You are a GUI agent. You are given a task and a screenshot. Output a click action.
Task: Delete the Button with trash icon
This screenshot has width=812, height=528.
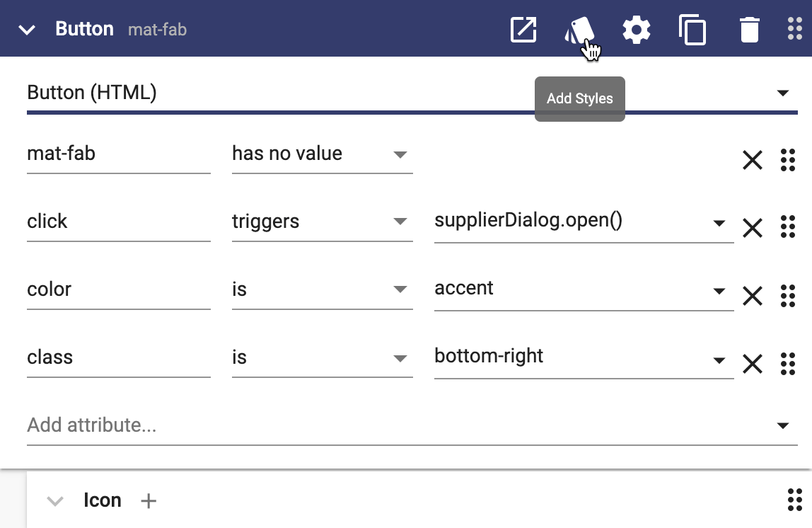click(749, 30)
